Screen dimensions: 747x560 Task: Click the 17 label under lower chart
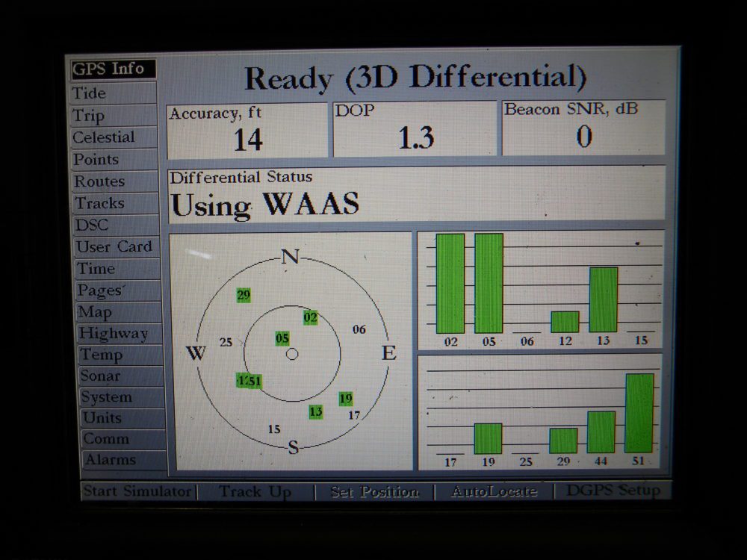pyautogui.click(x=450, y=462)
